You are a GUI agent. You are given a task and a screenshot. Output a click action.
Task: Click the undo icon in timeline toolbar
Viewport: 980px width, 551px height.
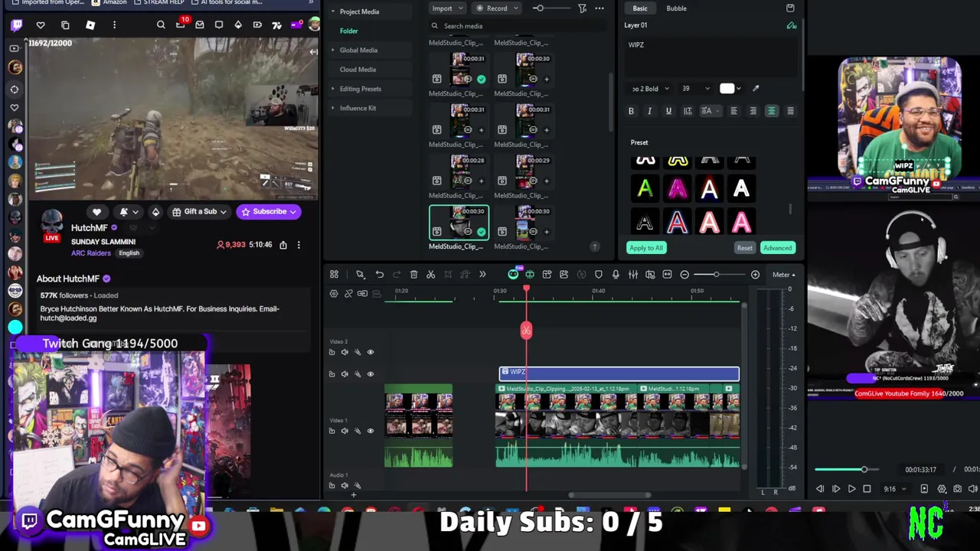coord(379,275)
